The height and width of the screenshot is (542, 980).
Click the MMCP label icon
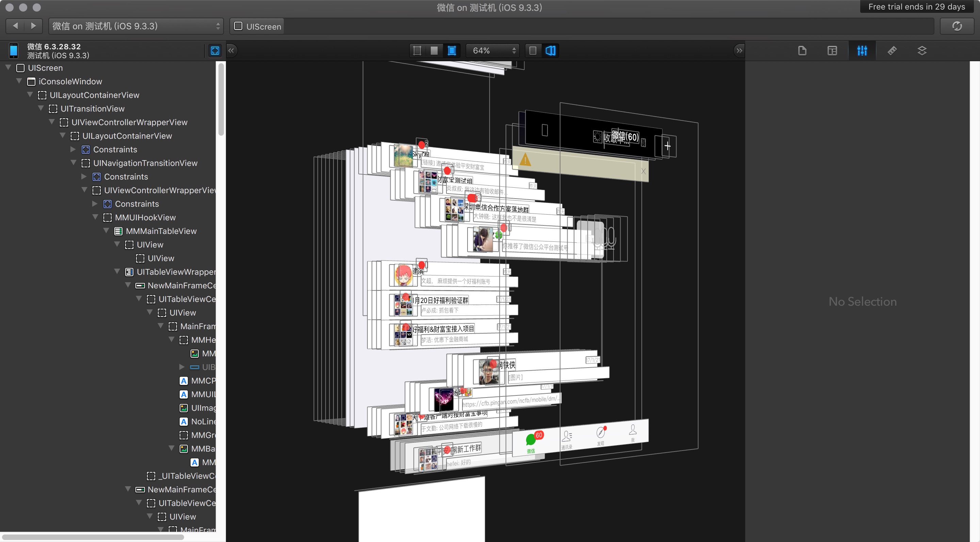[x=184, y=381]
